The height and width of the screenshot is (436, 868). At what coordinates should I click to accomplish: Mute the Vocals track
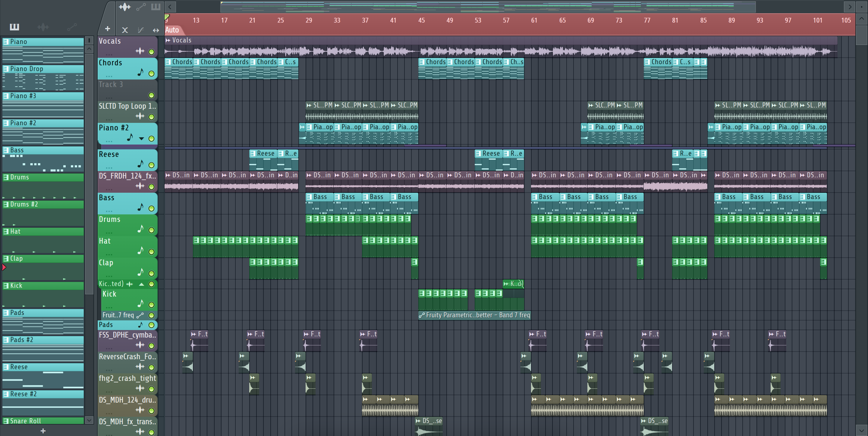point(152,52)
